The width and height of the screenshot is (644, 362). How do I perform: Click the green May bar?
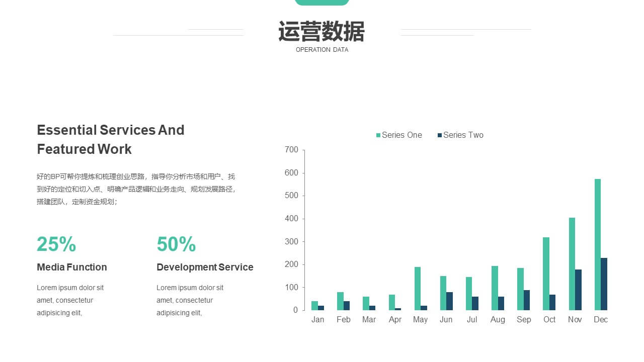tap(418, 289)
